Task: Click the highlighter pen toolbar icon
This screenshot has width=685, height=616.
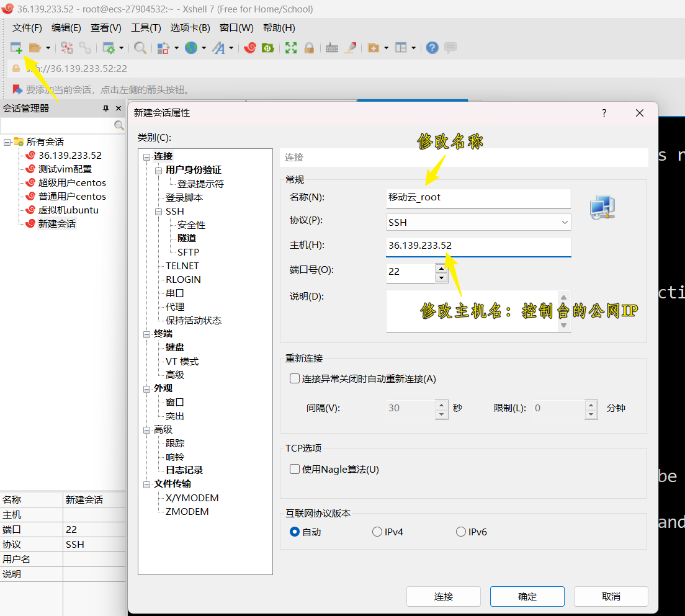Action: coord(351,48)
